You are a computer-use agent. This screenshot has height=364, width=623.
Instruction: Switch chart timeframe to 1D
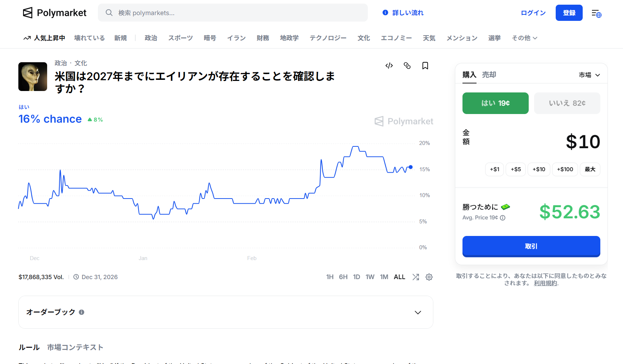pos(357,277)
